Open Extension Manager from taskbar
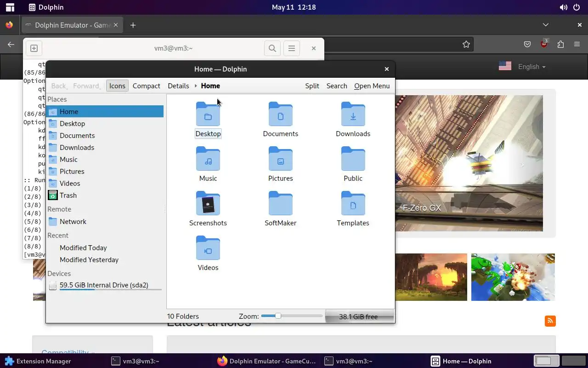 tap(38, 361)
